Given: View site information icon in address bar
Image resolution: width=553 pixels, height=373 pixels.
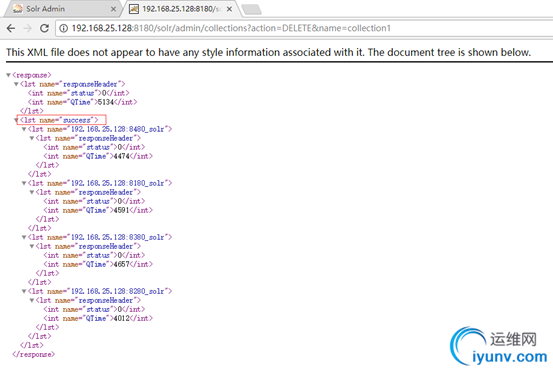Looking at the screenshot, I should pos(63,28).
